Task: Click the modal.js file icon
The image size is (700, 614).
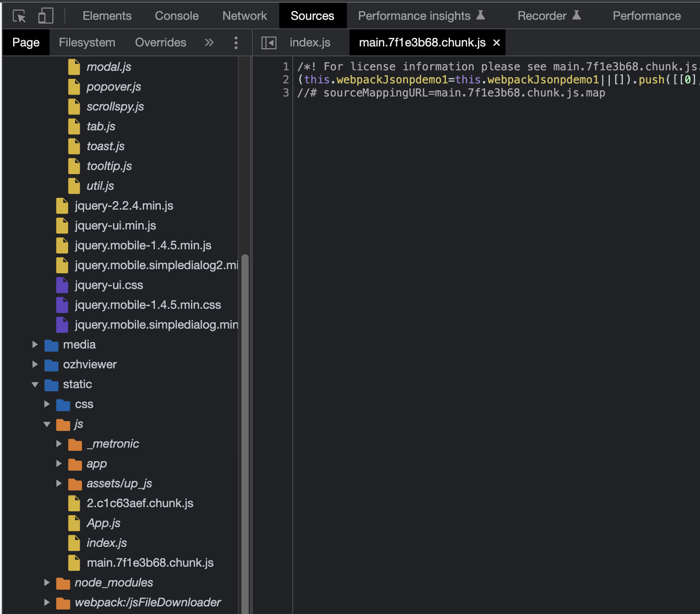Action: click(x=74, y=67)
